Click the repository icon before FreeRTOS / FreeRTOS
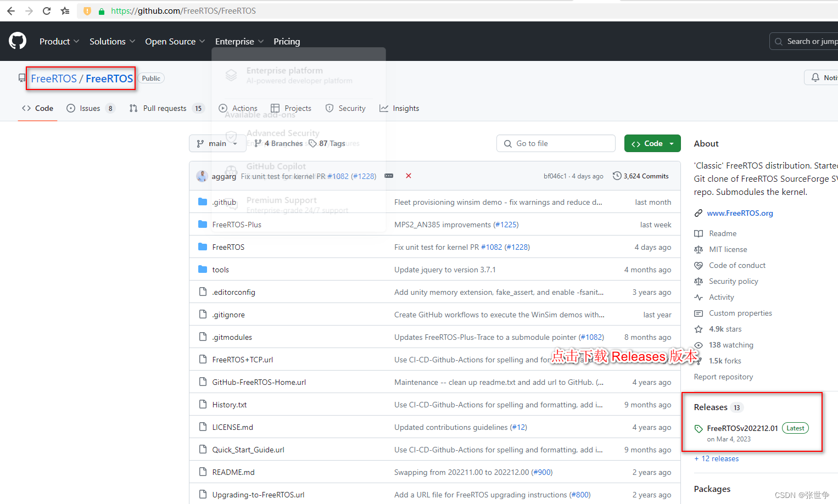 click(22, 79)
